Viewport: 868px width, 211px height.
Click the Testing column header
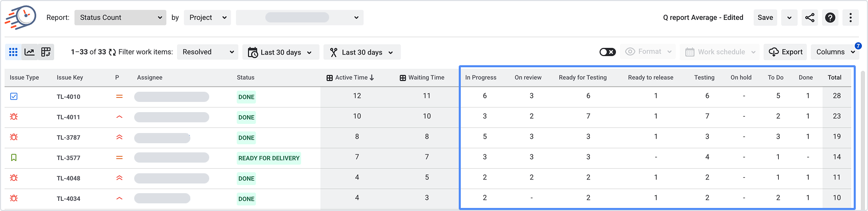(704, 77)
